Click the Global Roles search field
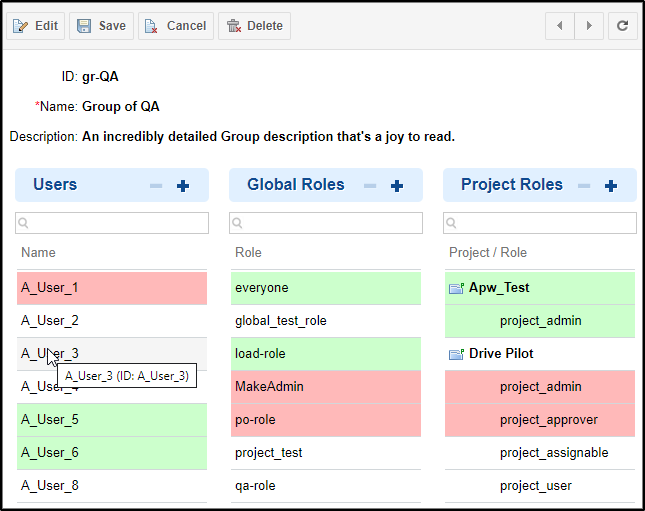 (326, 223)
